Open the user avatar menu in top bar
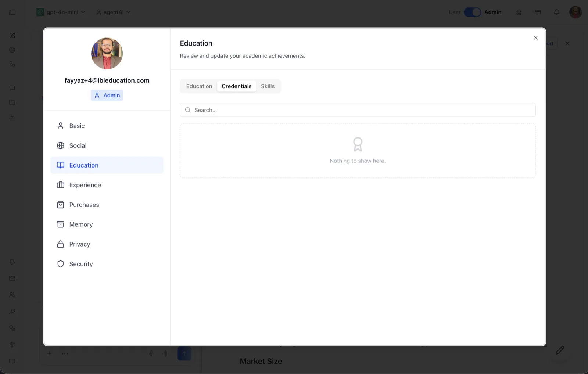This screenshot has height=374, width=588. point(576,12)
